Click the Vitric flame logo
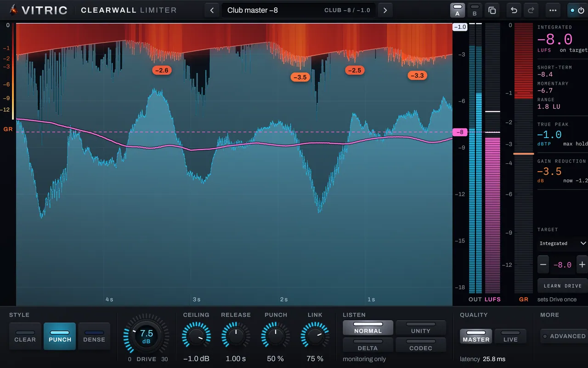The image size is (588, 368). tap(15, 10)
